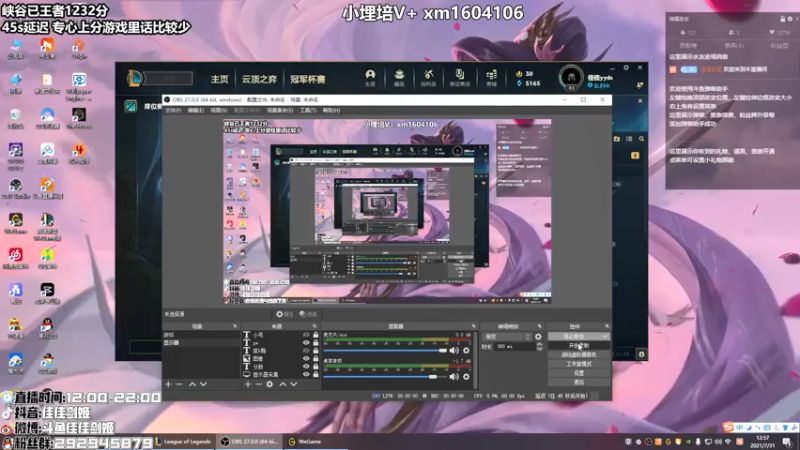
Task: Pop out the 转场特效 dock panel
Action: pos(539,326)
